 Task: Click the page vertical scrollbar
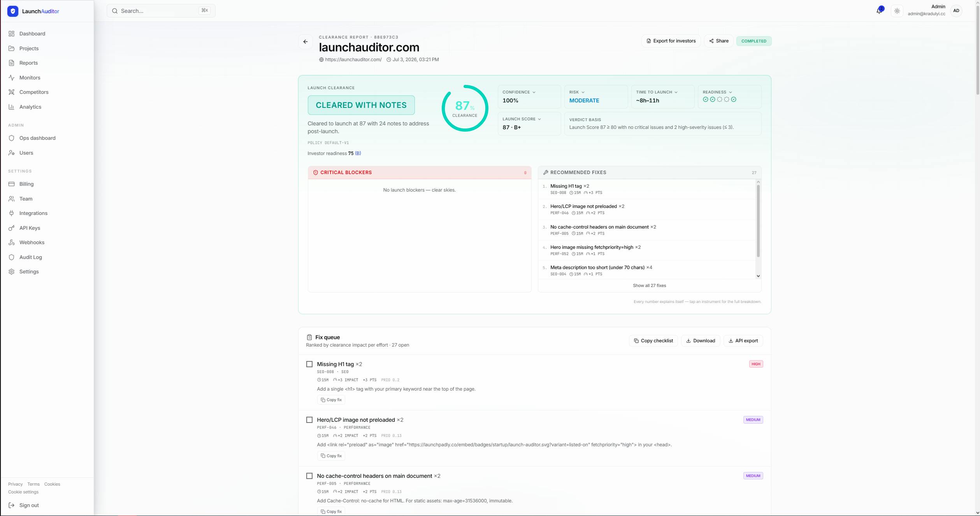[977, 50]
